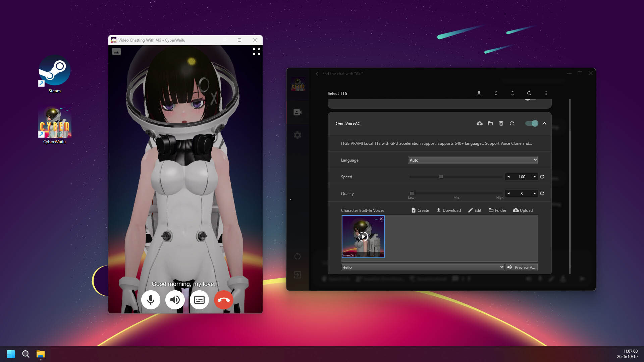
Task: Show subtitles panel in video chat
Action: coord(199,300)
